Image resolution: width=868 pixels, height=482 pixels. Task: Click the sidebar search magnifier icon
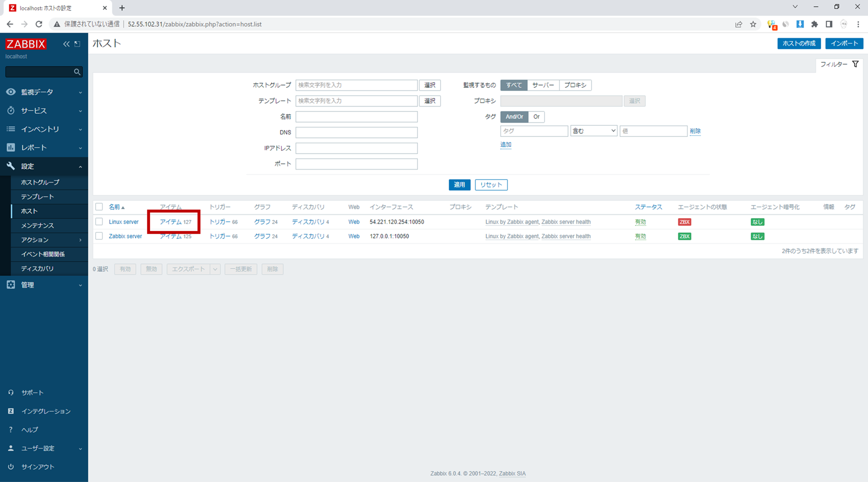(77, 72)
